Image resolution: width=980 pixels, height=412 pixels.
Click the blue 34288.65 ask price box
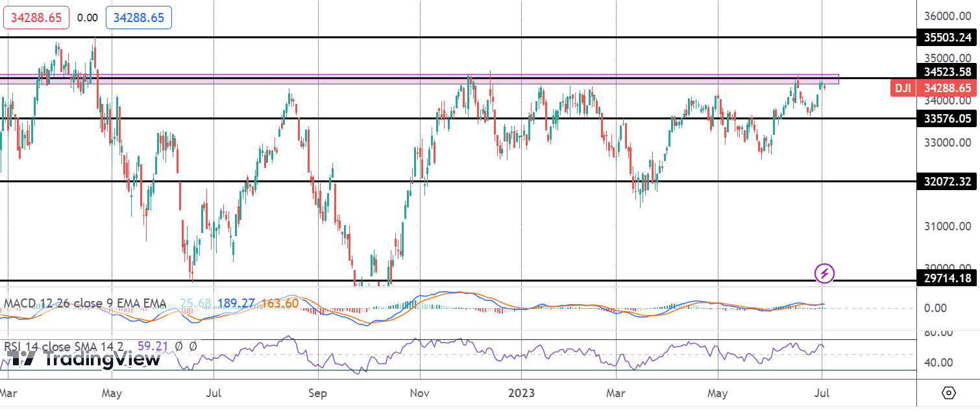pos(138,18)
